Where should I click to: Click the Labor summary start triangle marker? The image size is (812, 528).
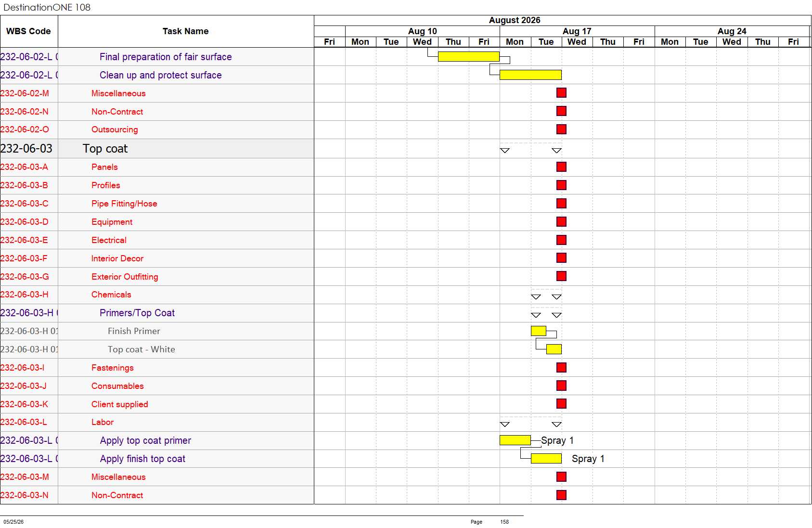pos(505,425)
